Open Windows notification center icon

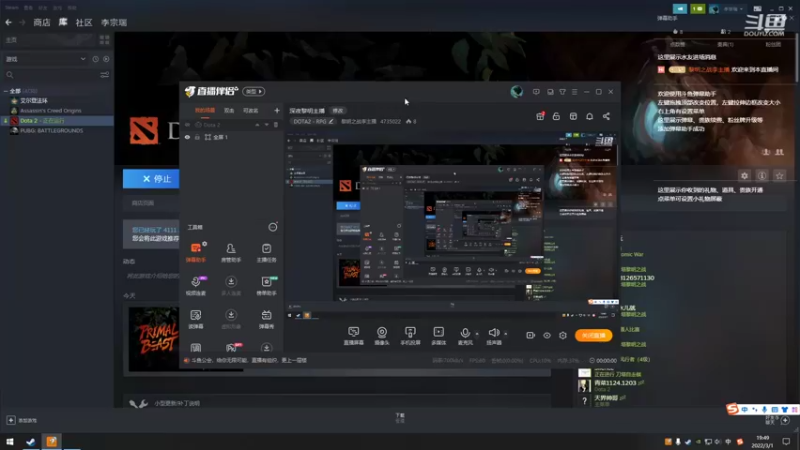click(786, 442)
